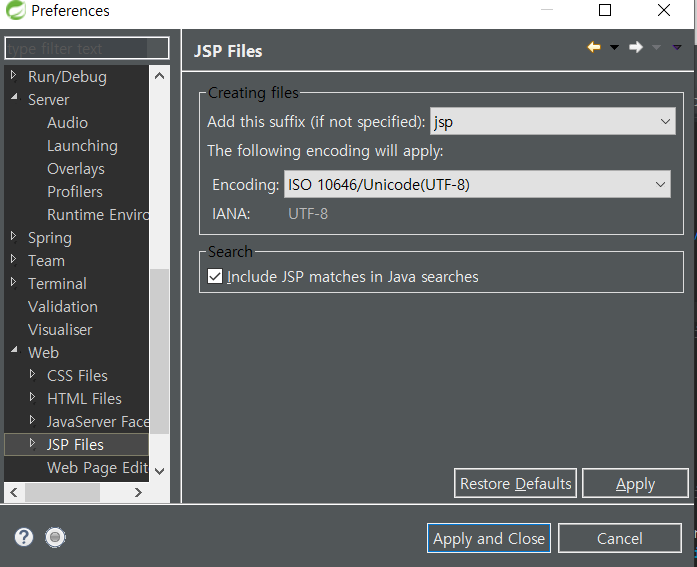Screen dimensions: 697x567
Task: Select Visualiser preference page
Action: 60,330
